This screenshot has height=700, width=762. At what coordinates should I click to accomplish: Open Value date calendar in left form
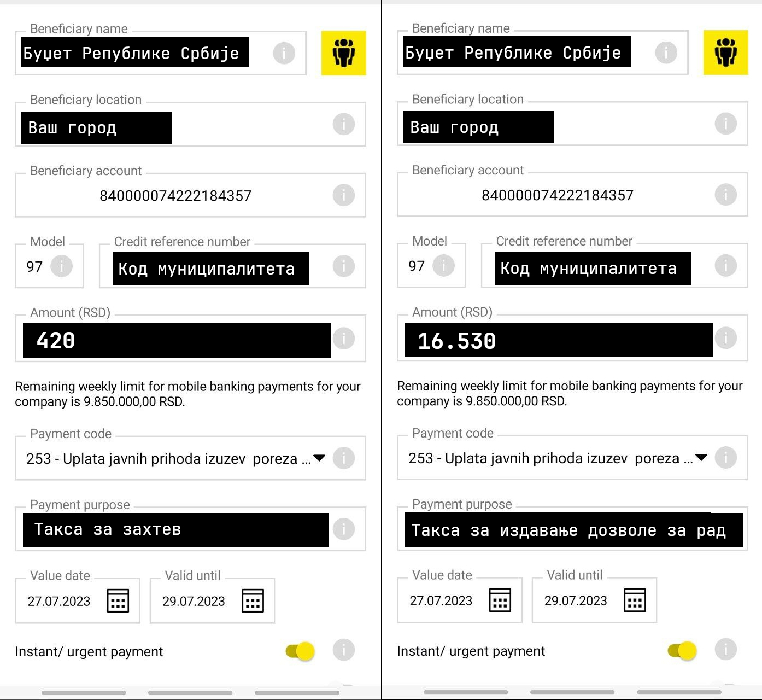[118, 600]
